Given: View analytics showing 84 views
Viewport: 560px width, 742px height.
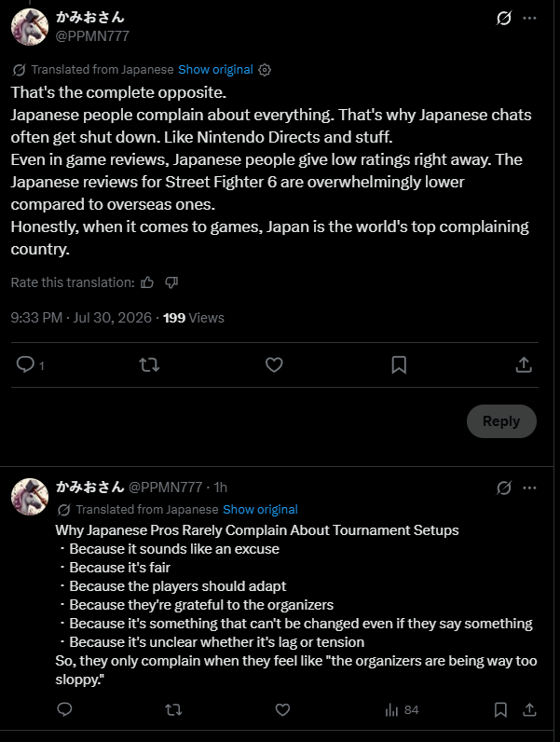Looking at the screenshot, I should coord(402,709).
